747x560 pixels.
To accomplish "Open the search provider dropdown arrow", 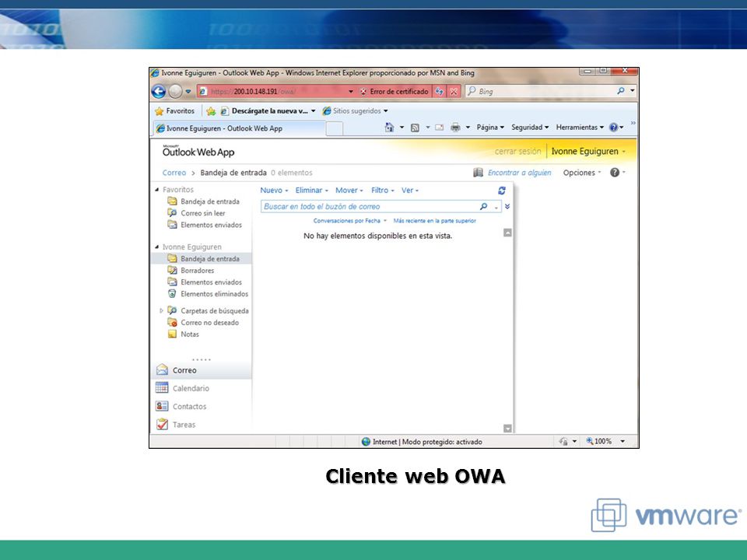I will click(x=632, y=90).
